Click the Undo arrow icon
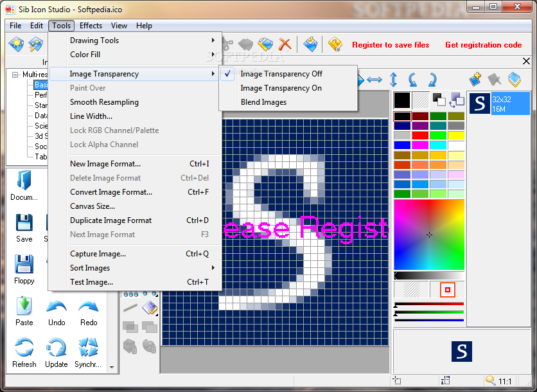Screen dimensions: 537x392 pyautogui.click(x=57, y=306)
